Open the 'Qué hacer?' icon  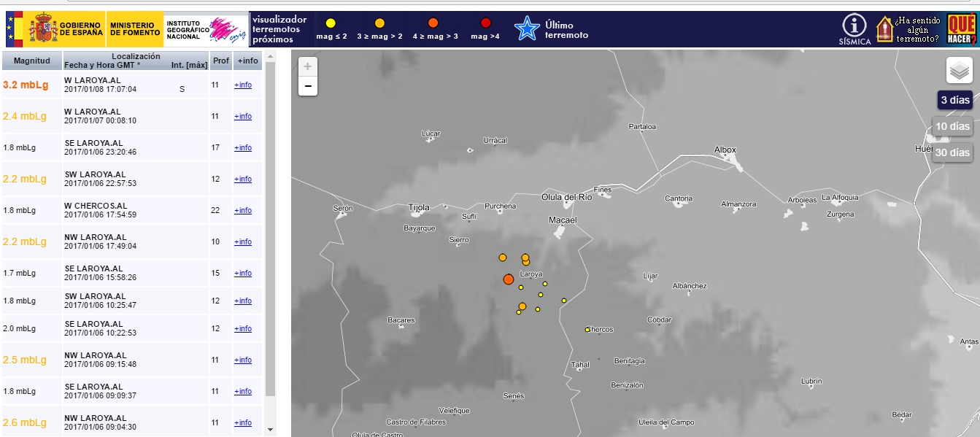[x=961, y=29]
